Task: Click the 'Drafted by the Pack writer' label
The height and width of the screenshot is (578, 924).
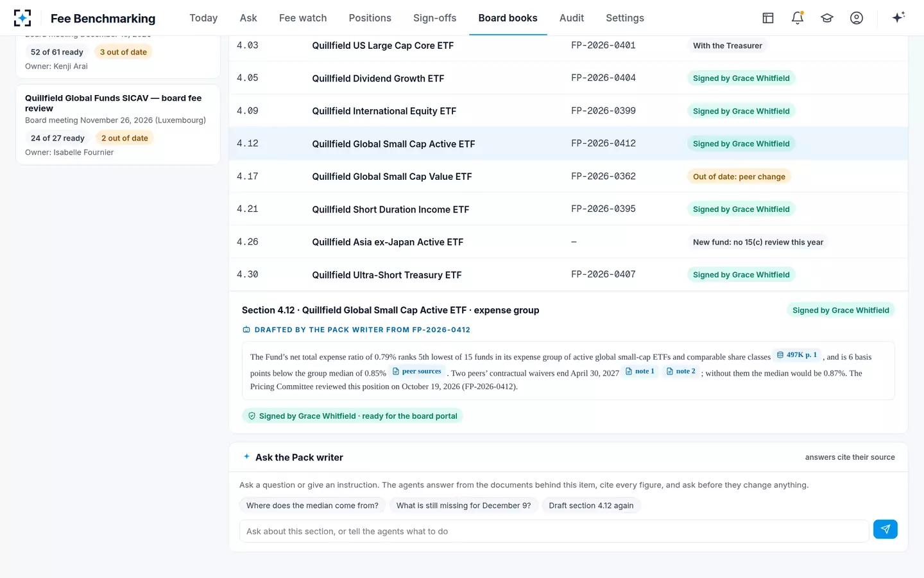Action: (x=356, y=329)
